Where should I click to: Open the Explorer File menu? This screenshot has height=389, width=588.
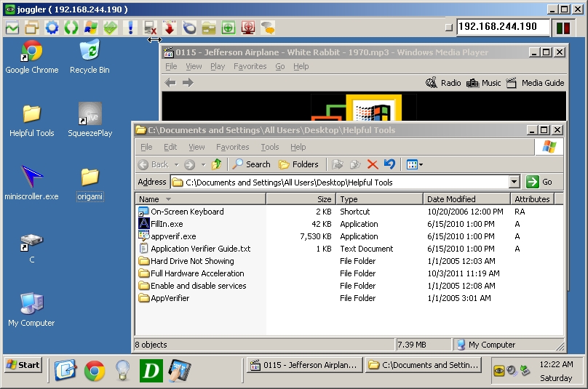pos(146,147)
